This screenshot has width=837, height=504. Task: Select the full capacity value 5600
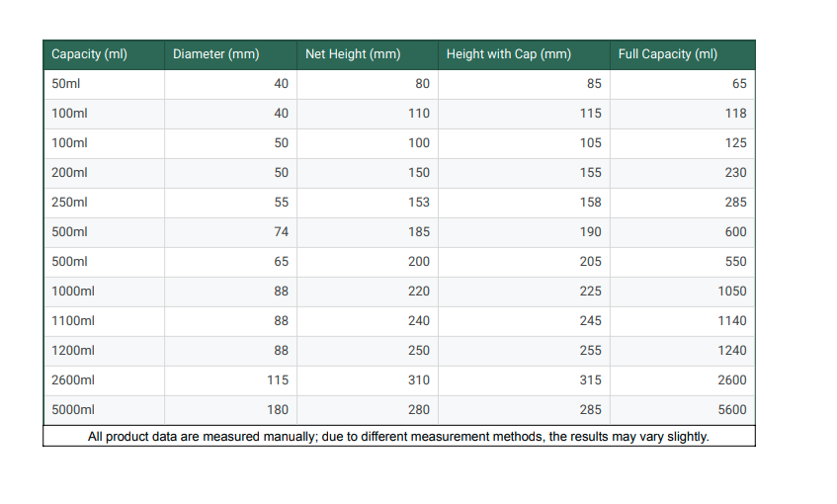[x=731, y=410]
